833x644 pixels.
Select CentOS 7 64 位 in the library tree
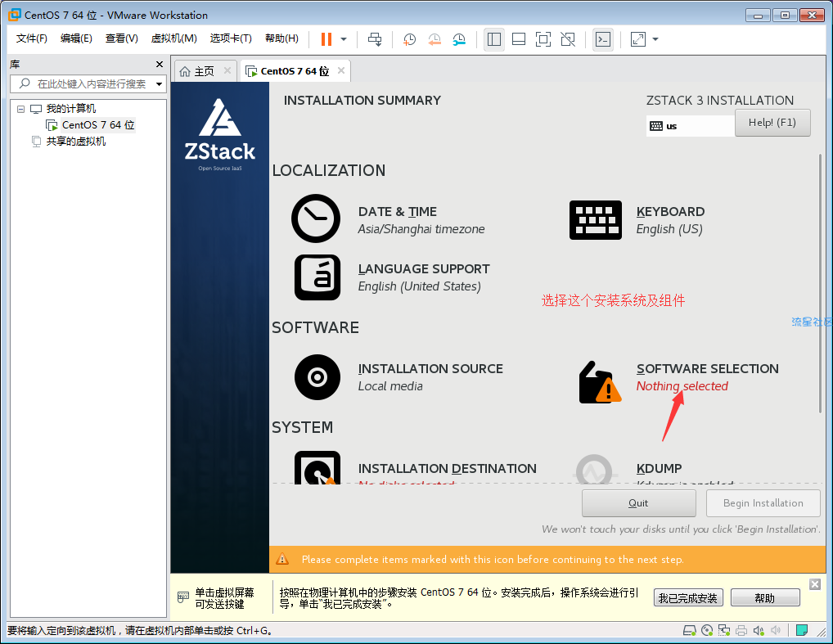(x=97, y=125)
